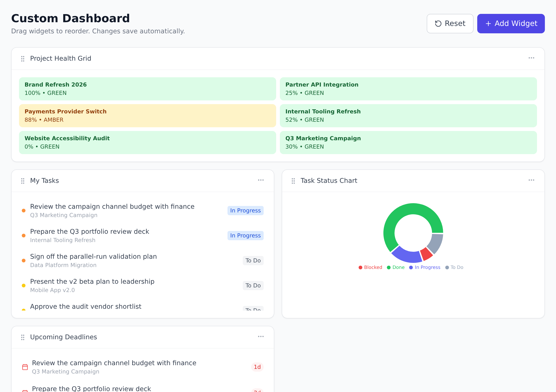
Task: Open task 'Approve the audit vendor shortlist'
Action: [x=143, y=306]
